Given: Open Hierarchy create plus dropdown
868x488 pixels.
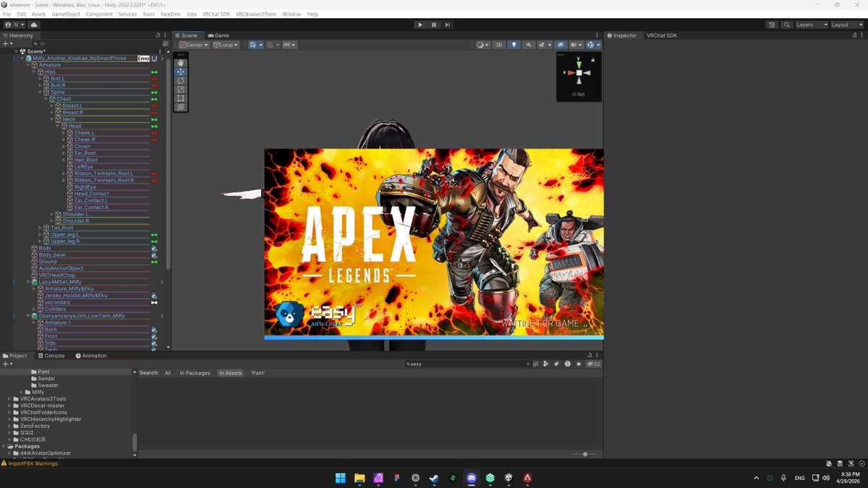Looking at the screenshot, I should click(8, 43).
